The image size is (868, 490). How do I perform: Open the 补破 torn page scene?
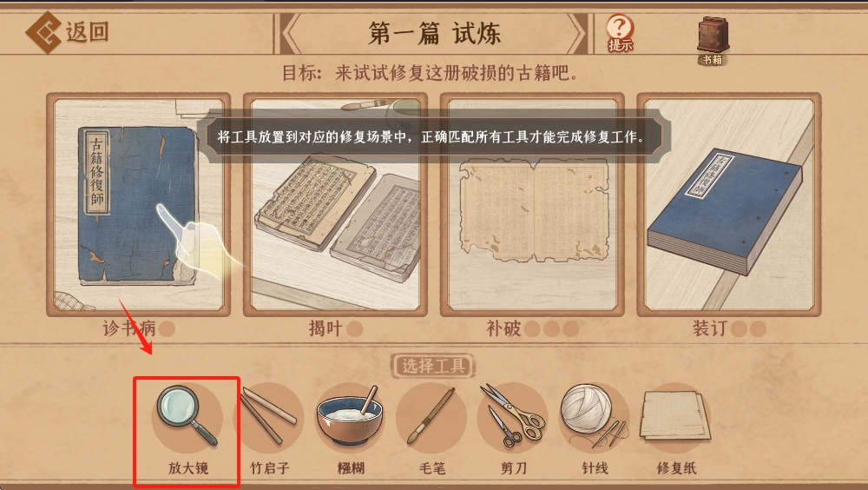533,204
